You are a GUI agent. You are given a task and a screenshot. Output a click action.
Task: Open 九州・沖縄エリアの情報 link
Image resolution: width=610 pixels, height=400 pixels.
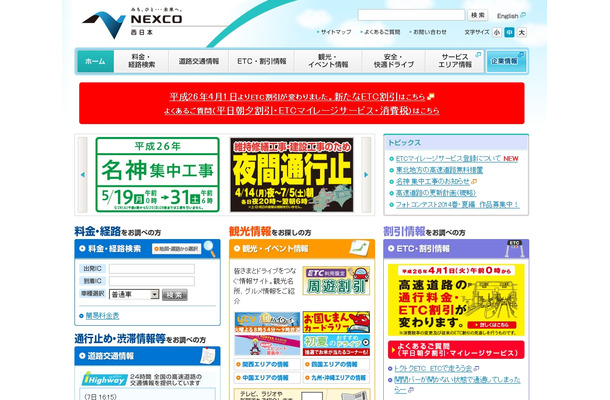coord(334,378)
